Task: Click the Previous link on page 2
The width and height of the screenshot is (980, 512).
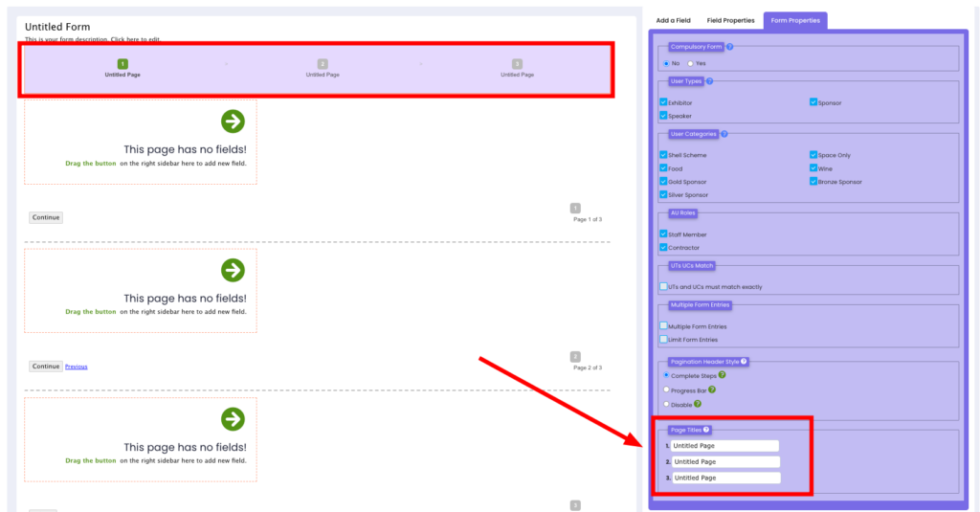Action: (x=76, y=367)
